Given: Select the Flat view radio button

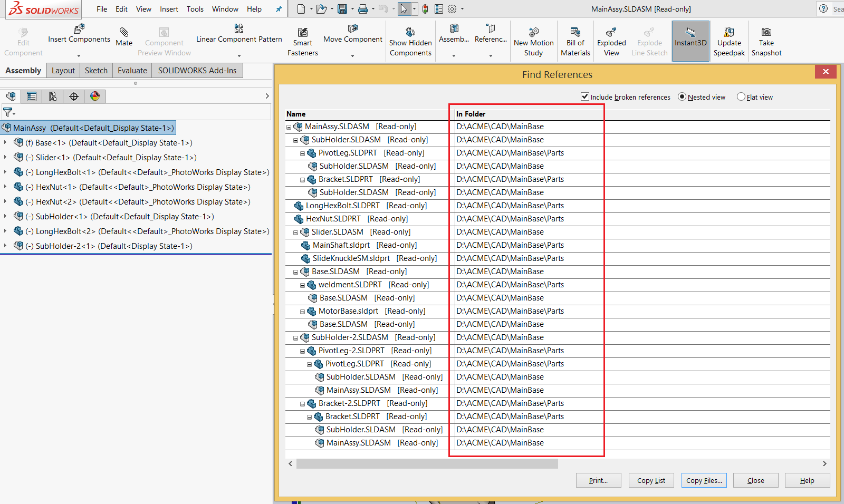Looking at the screenshot, I should [741, 96].
